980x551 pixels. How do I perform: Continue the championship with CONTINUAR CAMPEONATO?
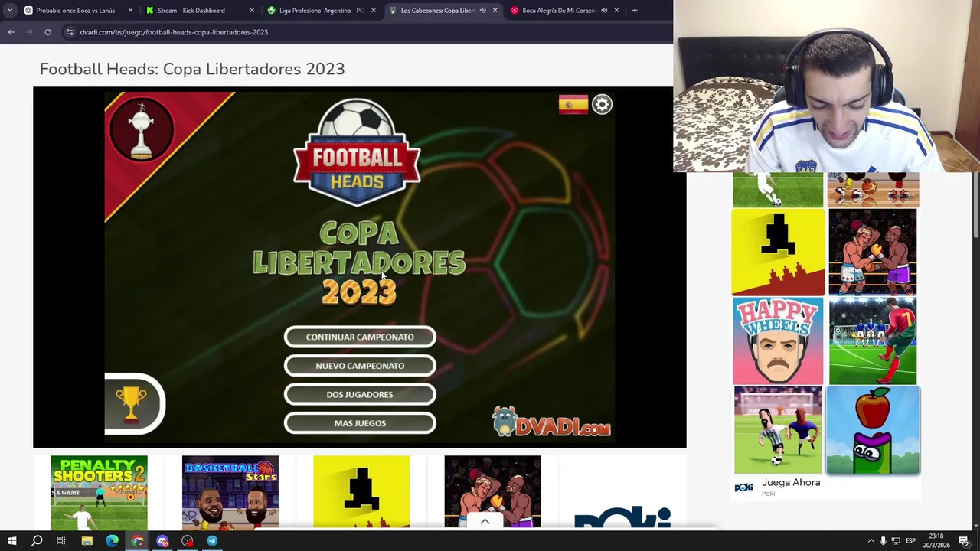tap(360, 337)
